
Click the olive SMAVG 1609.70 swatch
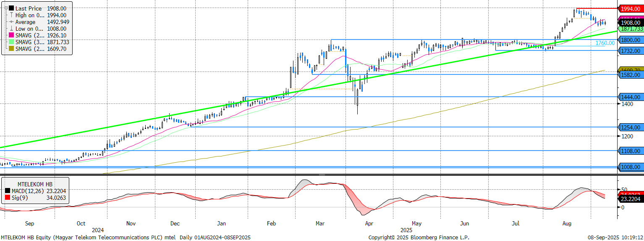click(11, 49)
